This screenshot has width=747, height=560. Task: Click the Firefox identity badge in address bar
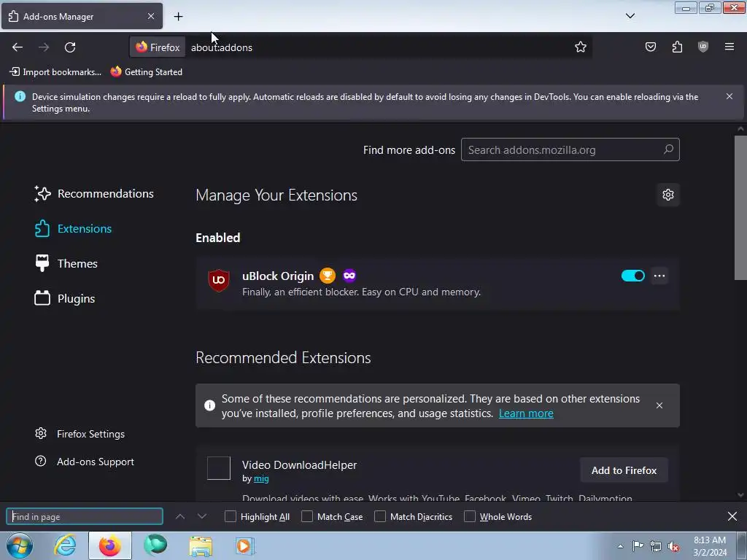158,47
